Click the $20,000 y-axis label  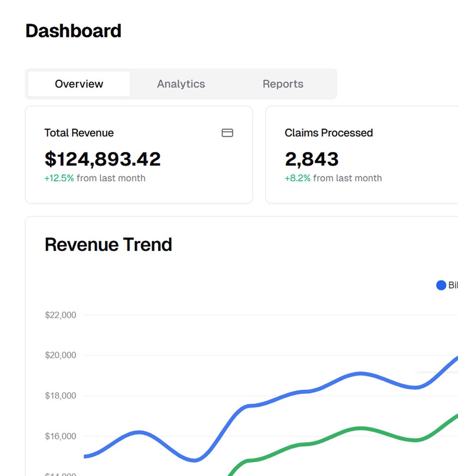coord(60,355)
